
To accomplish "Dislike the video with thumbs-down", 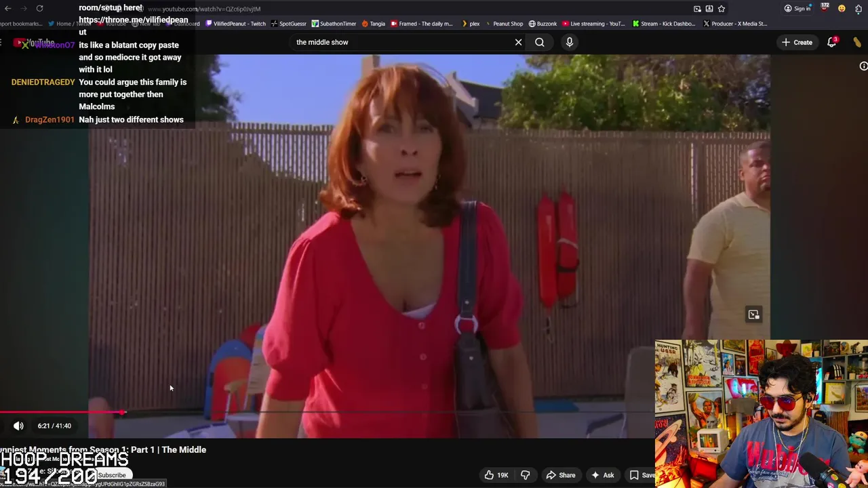I will point(525,475).
